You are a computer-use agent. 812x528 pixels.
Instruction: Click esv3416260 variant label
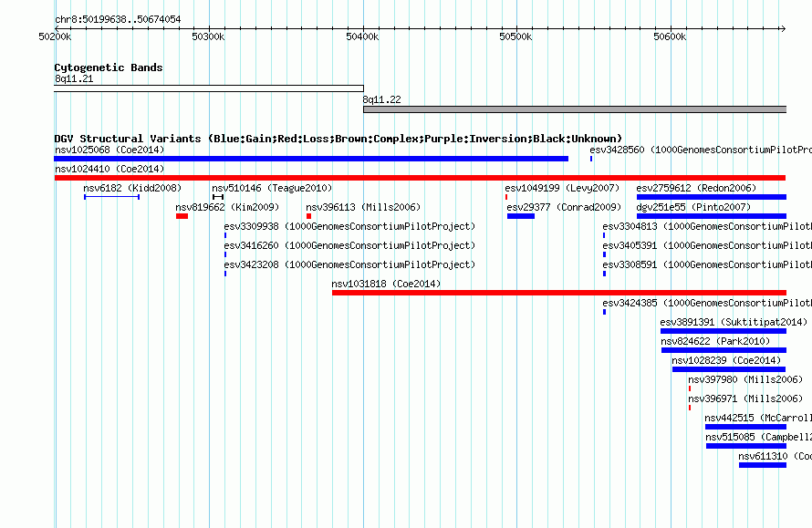tap(349, 245)
